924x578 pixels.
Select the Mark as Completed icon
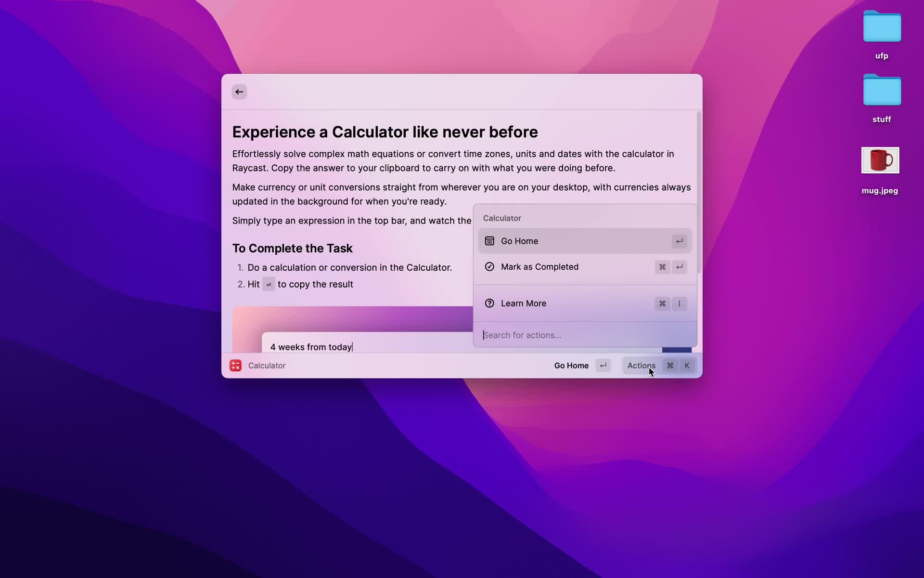(489, 266)
